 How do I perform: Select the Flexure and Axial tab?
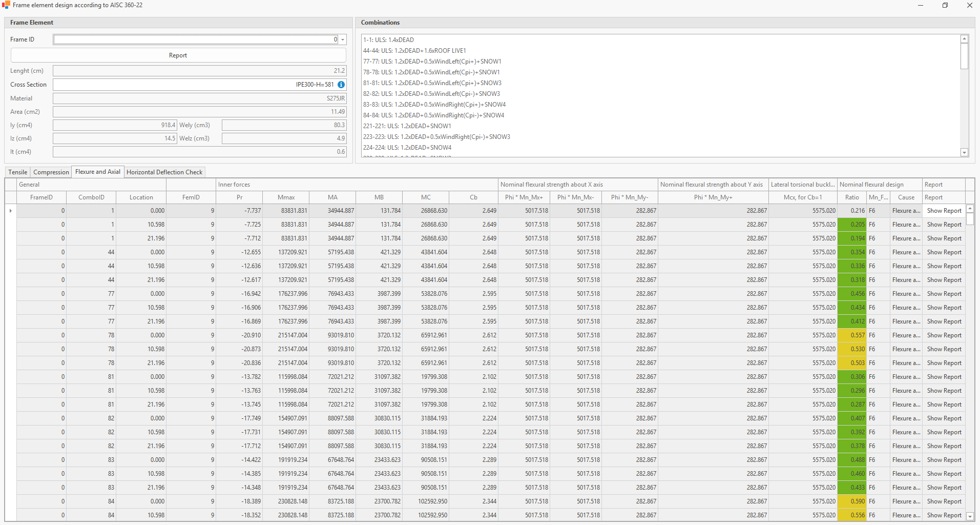[x=98, y=172]
